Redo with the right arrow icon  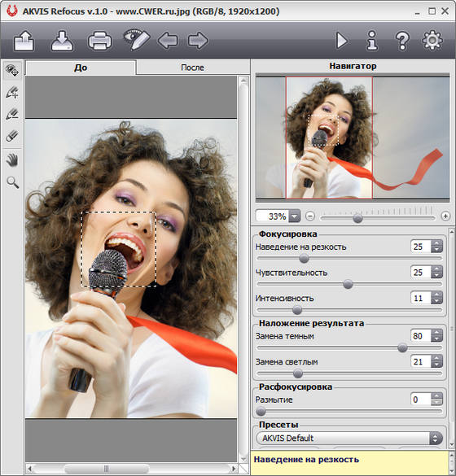[198, 41]
